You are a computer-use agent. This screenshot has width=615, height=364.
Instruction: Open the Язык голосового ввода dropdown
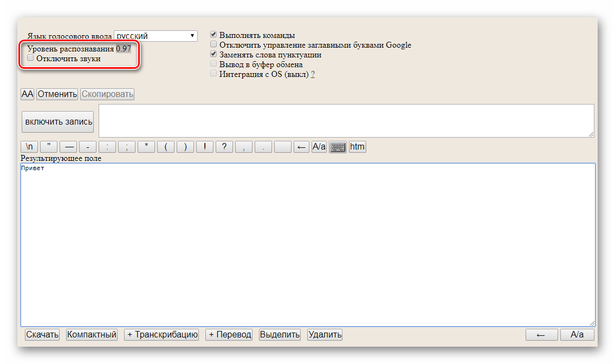point(156,36)
